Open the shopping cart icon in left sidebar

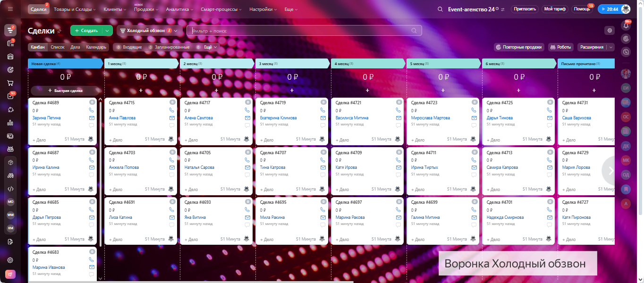pos(10,83)
